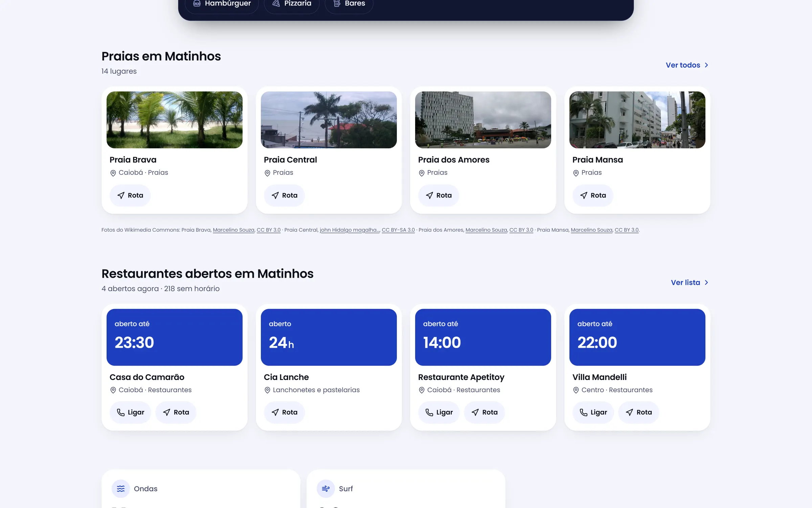Get route to Praia Central
The width and height of the screenshot is (812, 508).
coord(285,195)
